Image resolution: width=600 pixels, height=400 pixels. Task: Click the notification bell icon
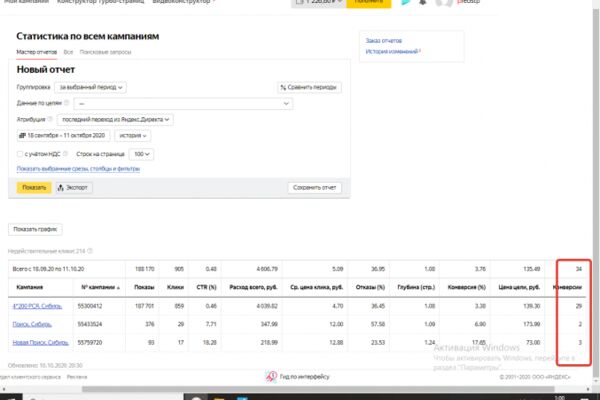(x=423, y=2)
